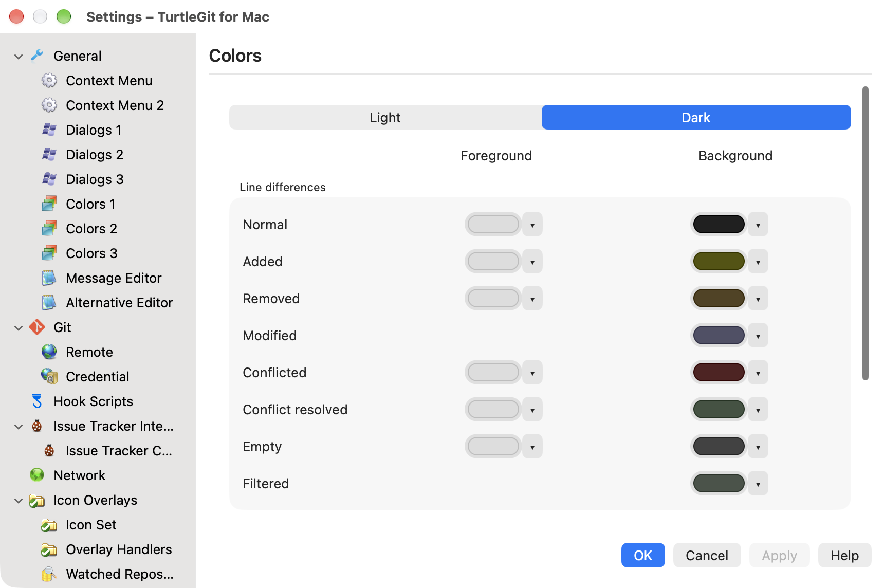Switch to the Dark theme tab
Image resolution: width=884 pixels, height=588 pixels.
(x=696, y=117)
